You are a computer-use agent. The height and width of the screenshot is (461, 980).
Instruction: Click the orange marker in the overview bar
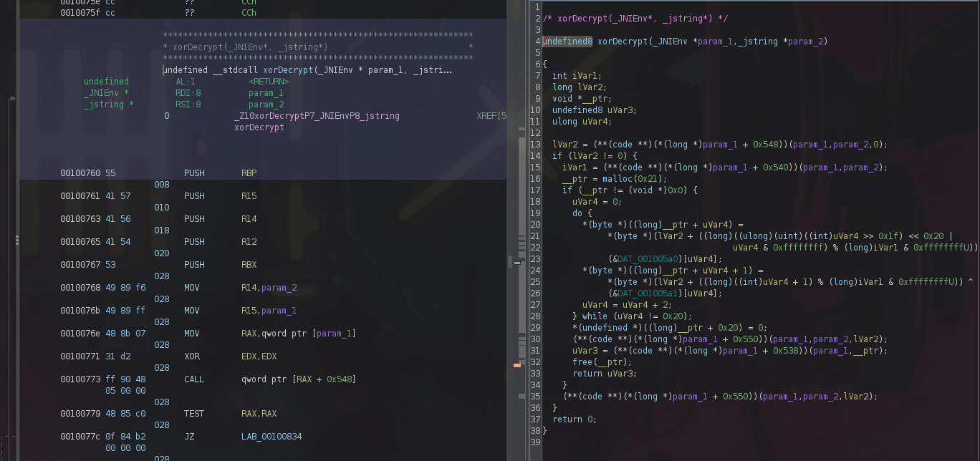pos(517,365)
